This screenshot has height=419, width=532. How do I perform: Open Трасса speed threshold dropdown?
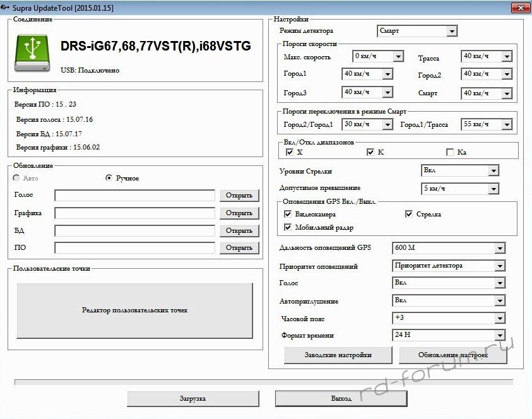click(x=487, y=56)
